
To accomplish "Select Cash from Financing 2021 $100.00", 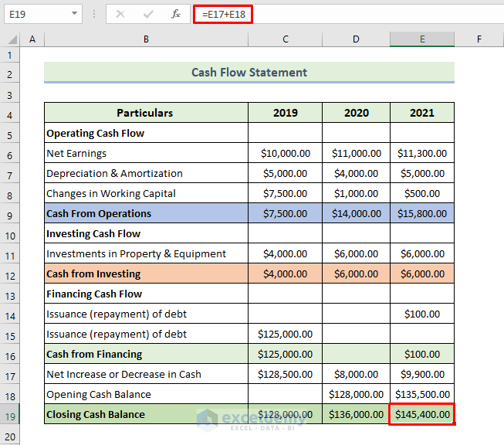I will pyautogui.click(x=422, y=354).
